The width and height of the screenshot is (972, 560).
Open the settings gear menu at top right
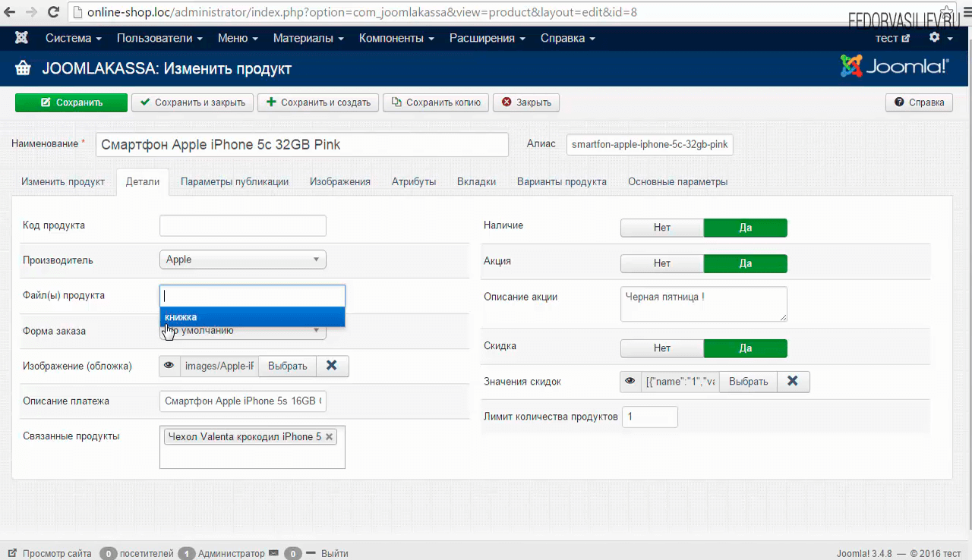pyautogui.click(x=939, y=38)
